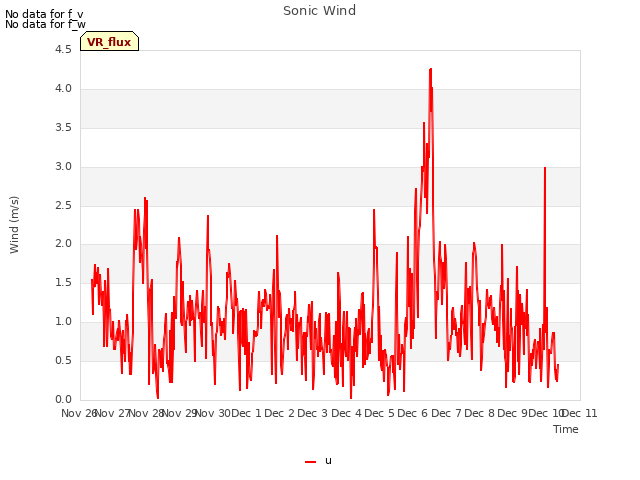Click the red 'u' legend line swatch
This screenshot has height=480, width=640.
tap(311, 462)
